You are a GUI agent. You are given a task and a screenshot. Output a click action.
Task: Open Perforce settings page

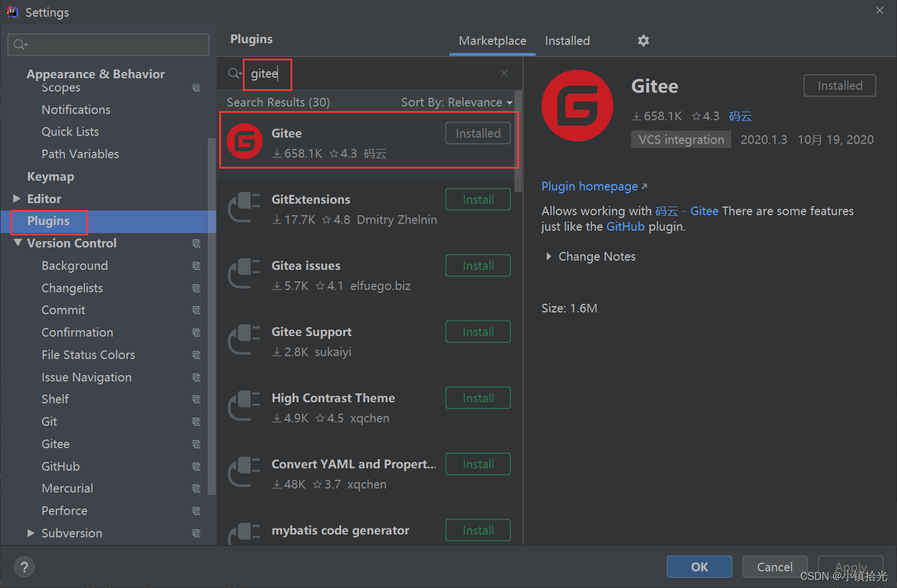tap(64, 511)
